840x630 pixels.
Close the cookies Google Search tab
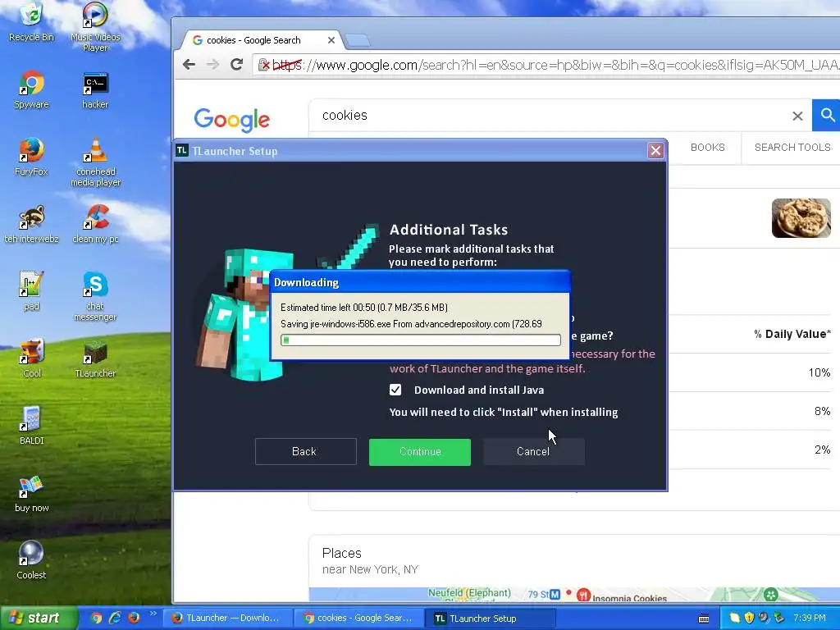tap(331, 40)
